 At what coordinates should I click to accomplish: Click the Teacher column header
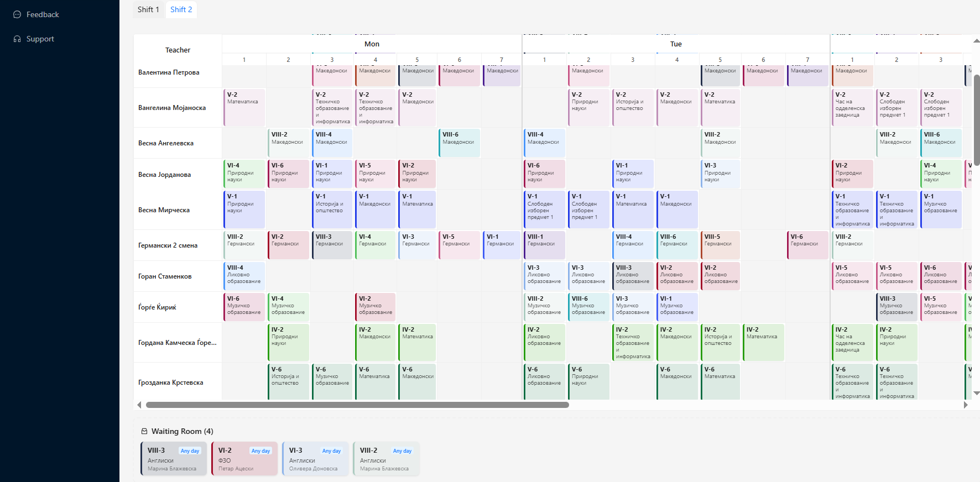click(178, 50)
